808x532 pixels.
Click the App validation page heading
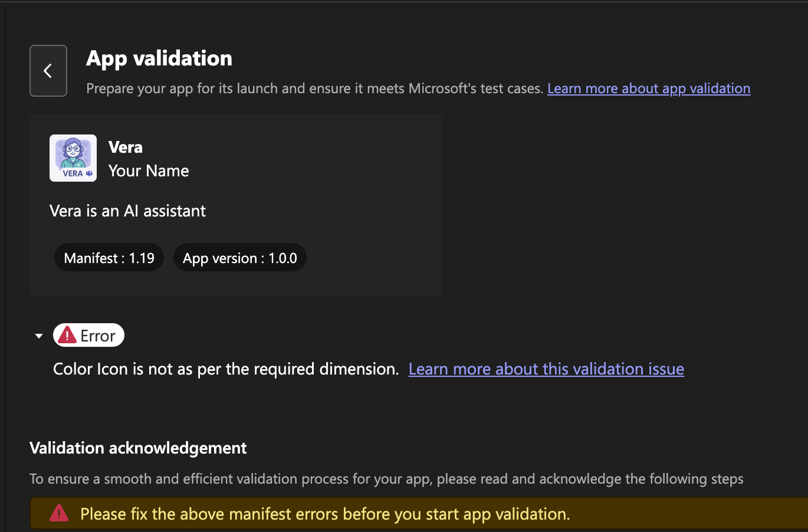point(159,58)
